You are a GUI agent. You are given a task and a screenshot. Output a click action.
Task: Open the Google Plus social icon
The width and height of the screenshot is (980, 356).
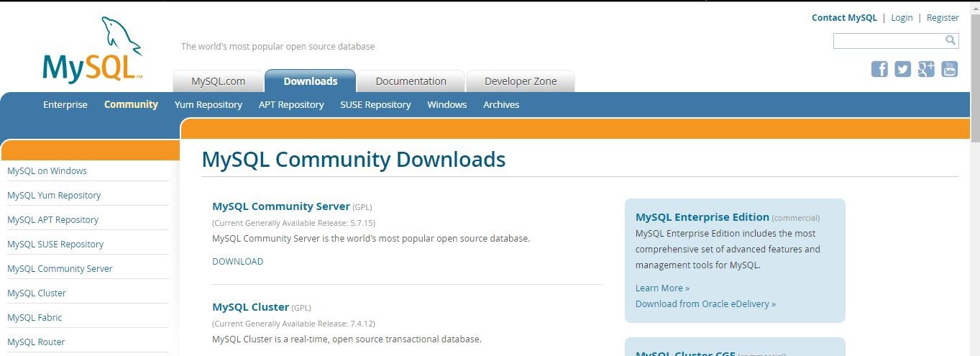pyautogui.click(x=926, y=69)
